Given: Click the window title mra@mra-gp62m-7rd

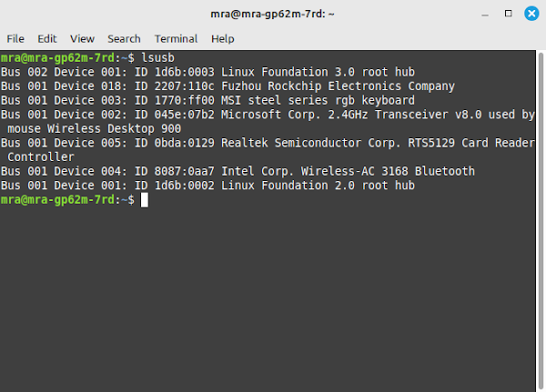Looking at the screenshot, I should (x=272, y=14).
